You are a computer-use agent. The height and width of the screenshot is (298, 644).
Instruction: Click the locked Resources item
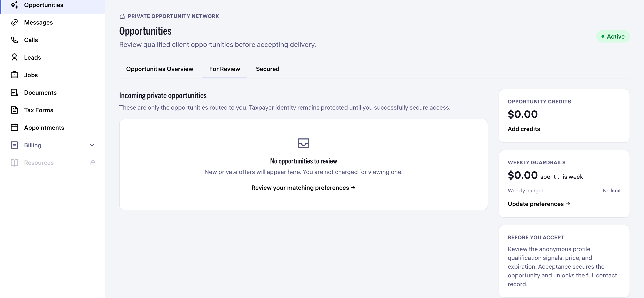pyautogui.click(x=53, y=163)
